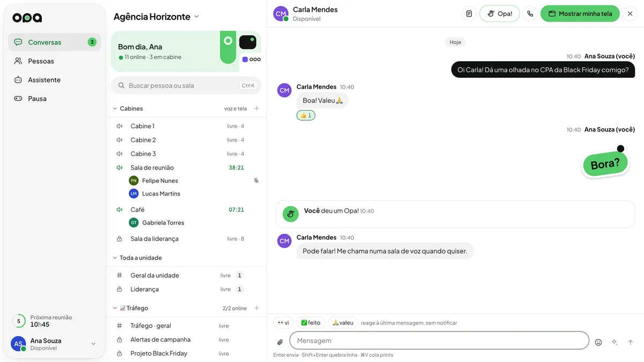This screenshot has width=644, height=362.
Task: Add a new room in Cabines
Action: 257,108
